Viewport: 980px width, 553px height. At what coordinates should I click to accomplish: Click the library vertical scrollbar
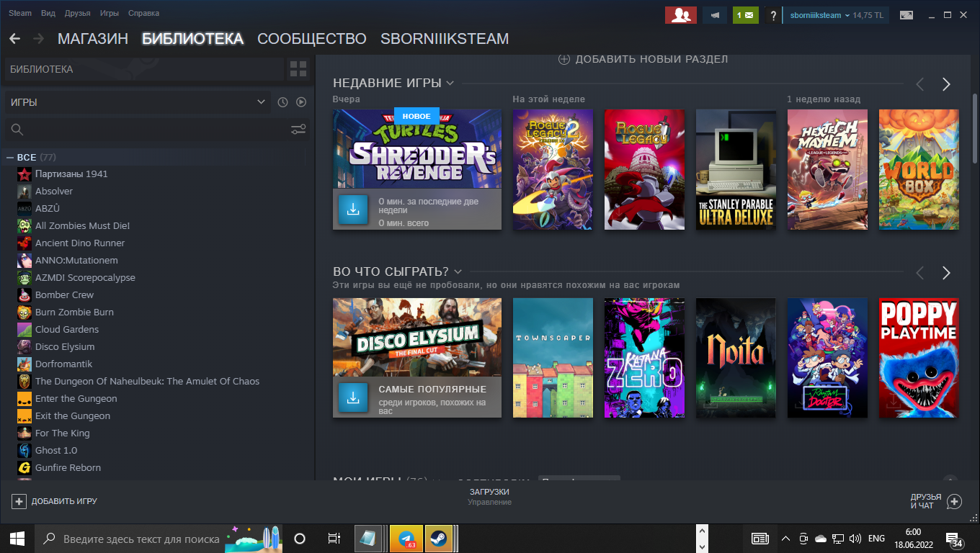pyautogui.click(x=974, y=144)
